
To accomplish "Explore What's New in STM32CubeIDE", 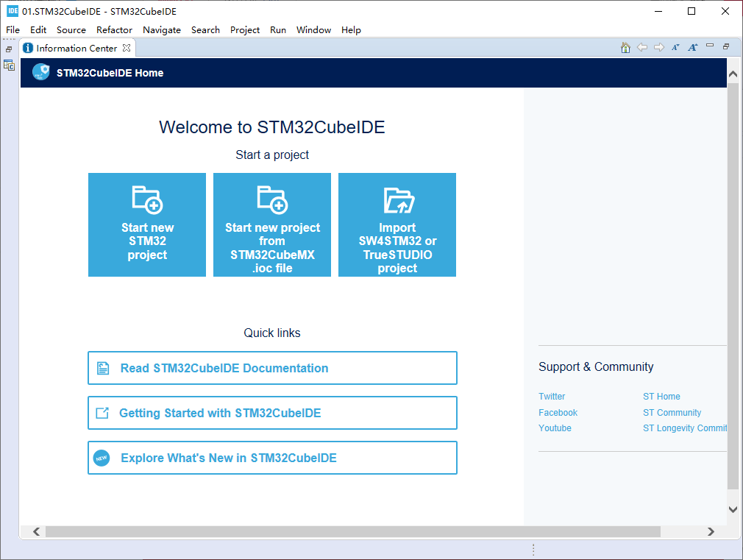I will coord(272,458).
